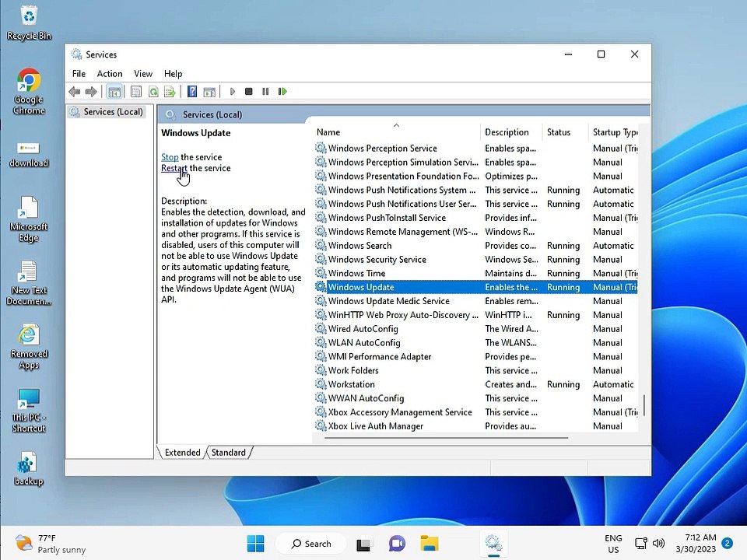The height and width of the screenshot is (560, 747).
Task: Select the Workstation service row
Action: click(x=476, y=384)
